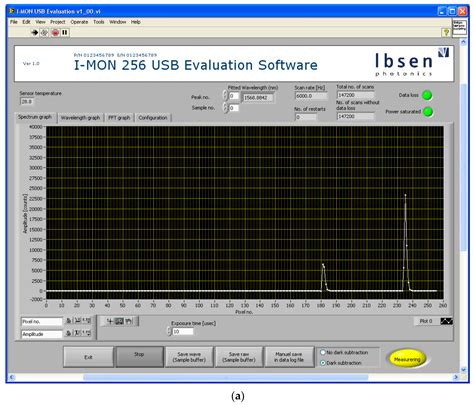Click the vertical scrollbar thumb

pyautogui.click(x=463, y=168)
